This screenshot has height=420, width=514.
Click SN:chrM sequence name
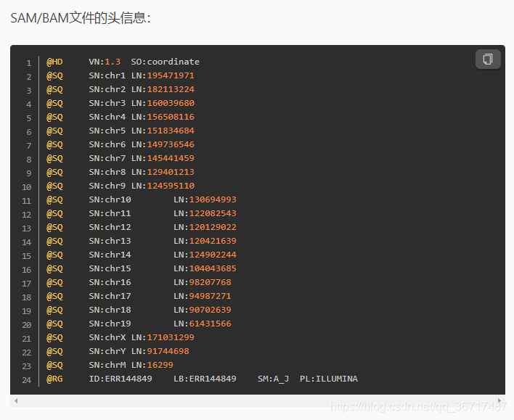107,365
